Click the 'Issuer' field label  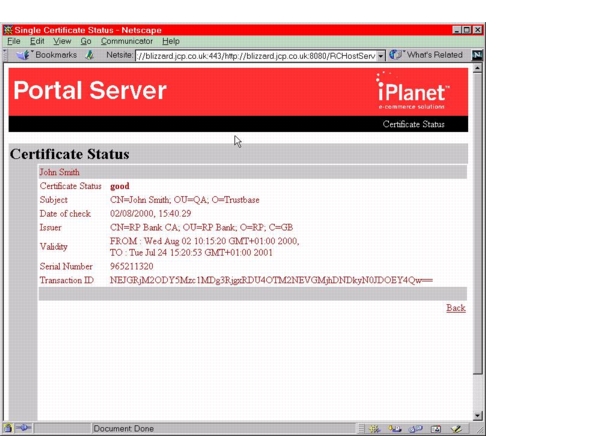[x=50, y=227]
